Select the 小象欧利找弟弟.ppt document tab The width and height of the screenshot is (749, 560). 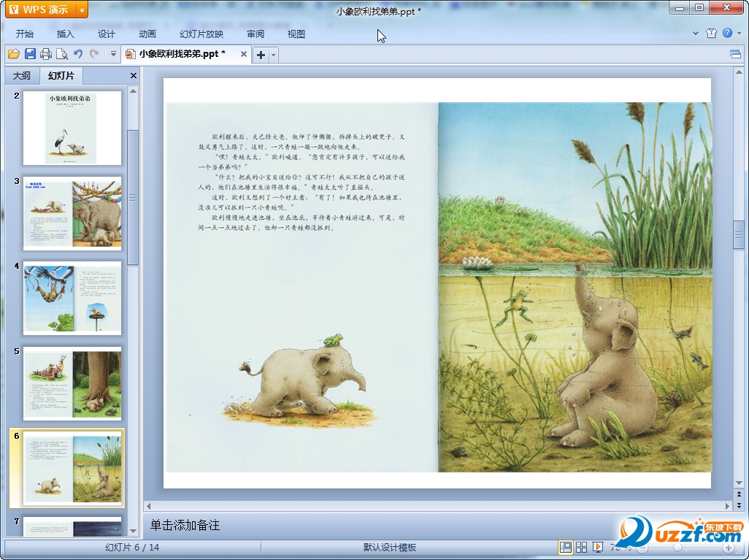[x=182, y=54]
